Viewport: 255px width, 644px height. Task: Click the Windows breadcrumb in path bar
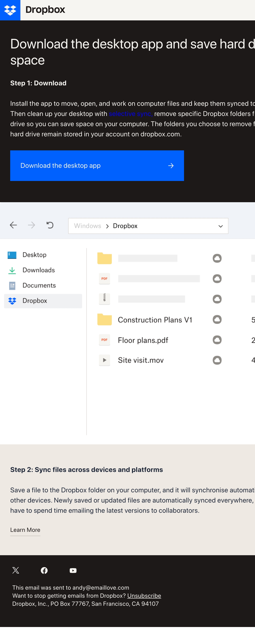(x=88, y=226)
